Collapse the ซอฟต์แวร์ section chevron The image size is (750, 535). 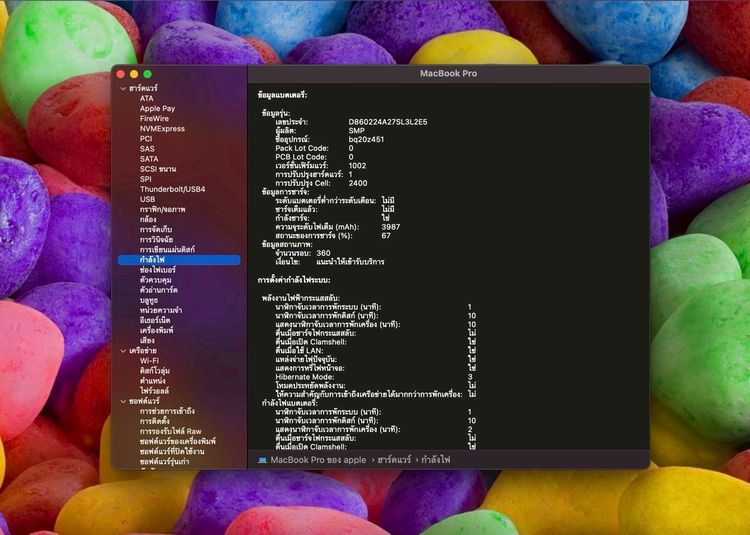[123, 401]
